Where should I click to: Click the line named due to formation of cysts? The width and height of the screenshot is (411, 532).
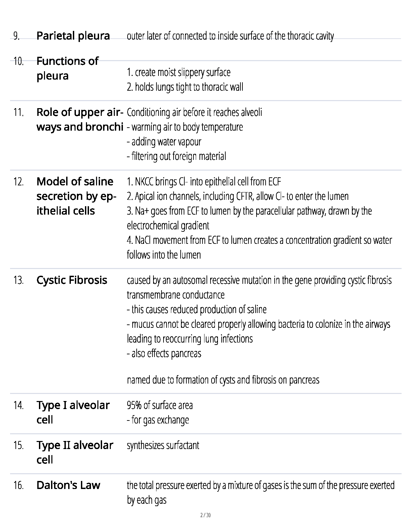(x=223, y=380)
